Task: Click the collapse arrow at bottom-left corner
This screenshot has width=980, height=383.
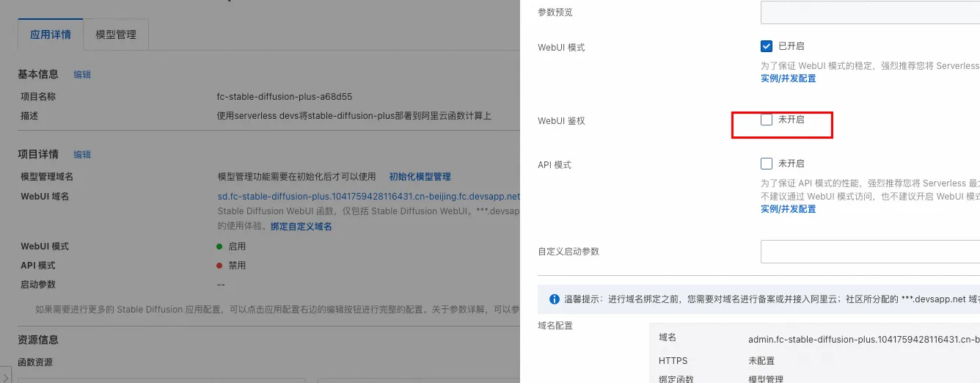Action: point(6,376)
